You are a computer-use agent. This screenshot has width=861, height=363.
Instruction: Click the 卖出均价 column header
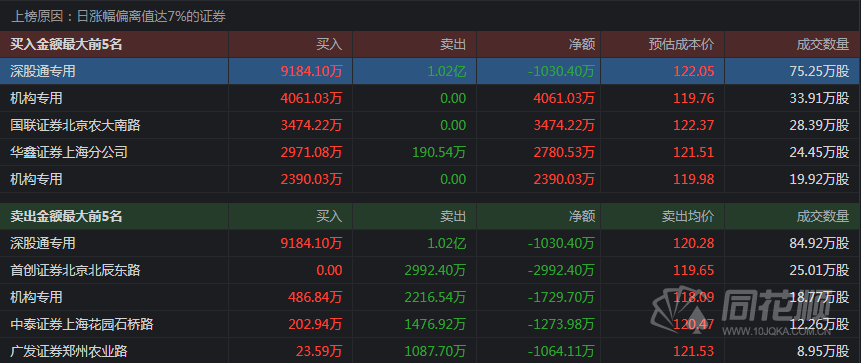688,216
